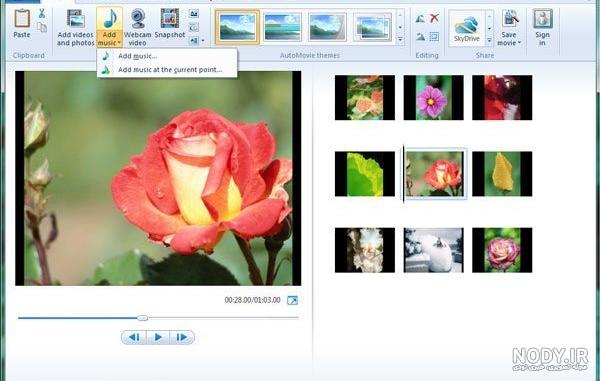
Task: Step to the previous frame
Action: pyautogui.click(x=134, y=337)
